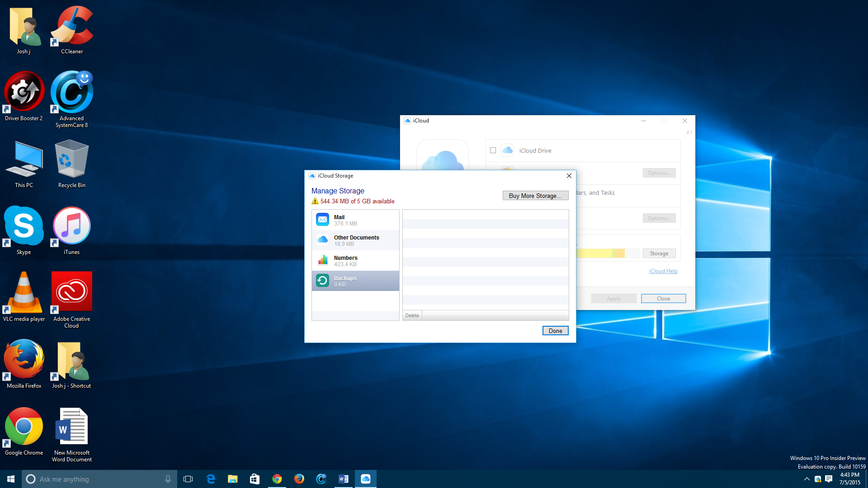The width and height of the screenshot is (868, 488).
Task: Click the Buy More Storage button
Action: pyautogui.click(x=535, y=196)
